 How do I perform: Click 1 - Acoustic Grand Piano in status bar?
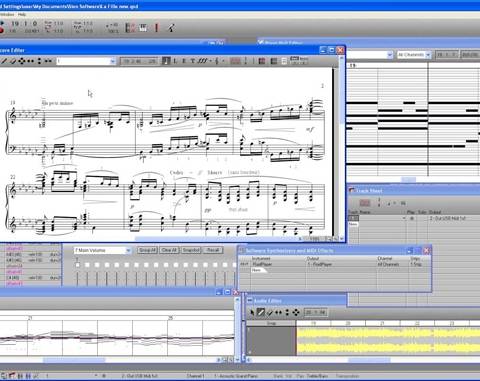[x=235, y=376]
